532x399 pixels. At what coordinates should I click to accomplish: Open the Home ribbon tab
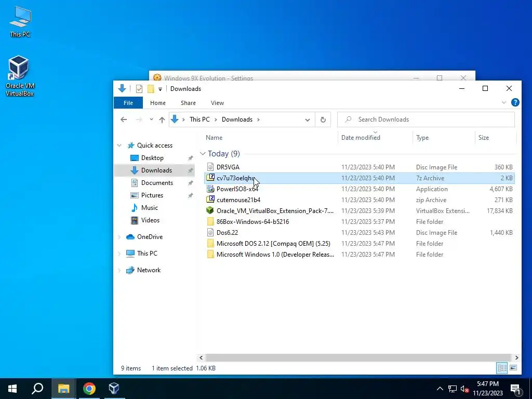(x=158, y=103)
